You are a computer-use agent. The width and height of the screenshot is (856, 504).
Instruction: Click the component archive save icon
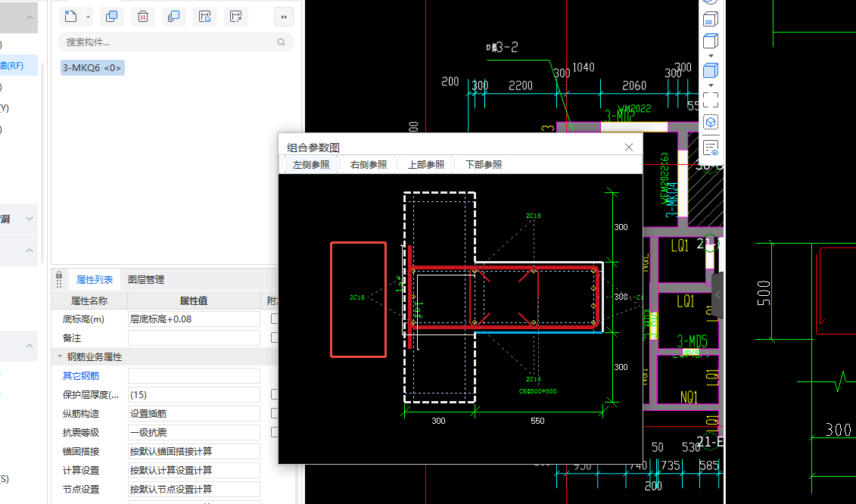pos(204,17)
